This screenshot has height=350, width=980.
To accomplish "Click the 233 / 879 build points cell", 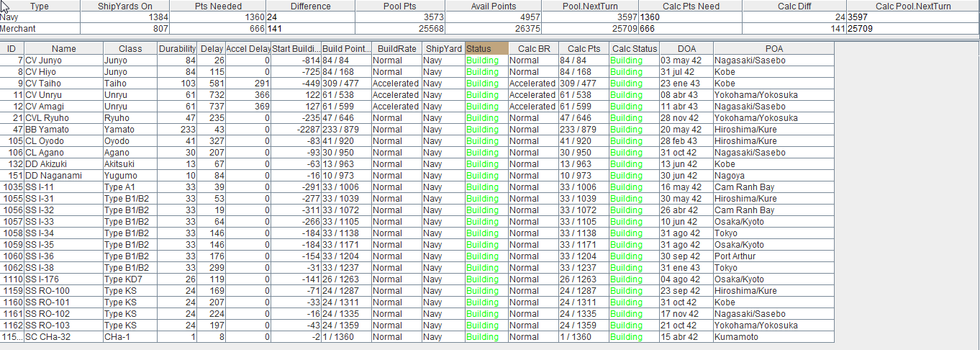I will (346, 130).
